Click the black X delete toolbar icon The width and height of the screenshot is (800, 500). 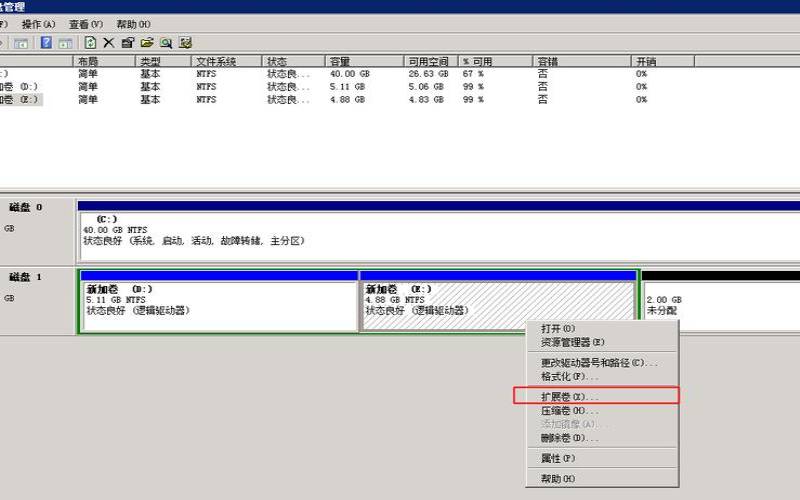tap(109, 42)
